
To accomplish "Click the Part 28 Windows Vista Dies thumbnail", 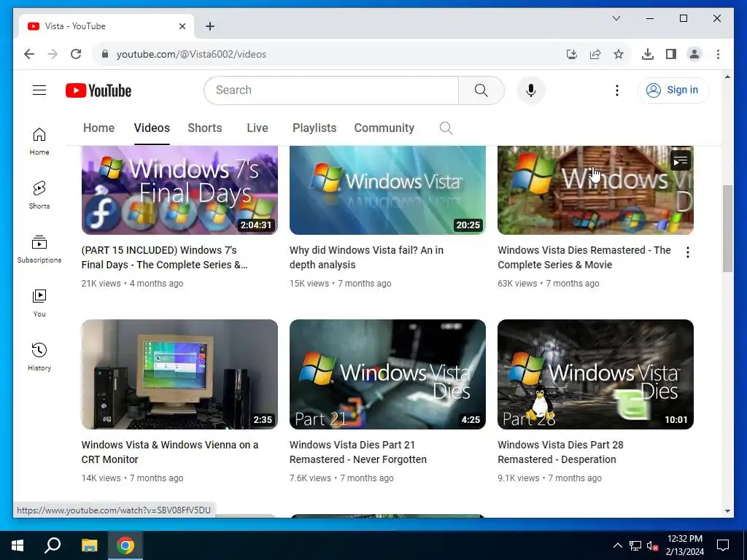I will click(x=595, y=374).
